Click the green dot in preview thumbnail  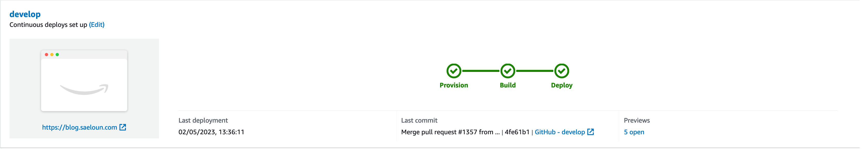tap(57, 54)
